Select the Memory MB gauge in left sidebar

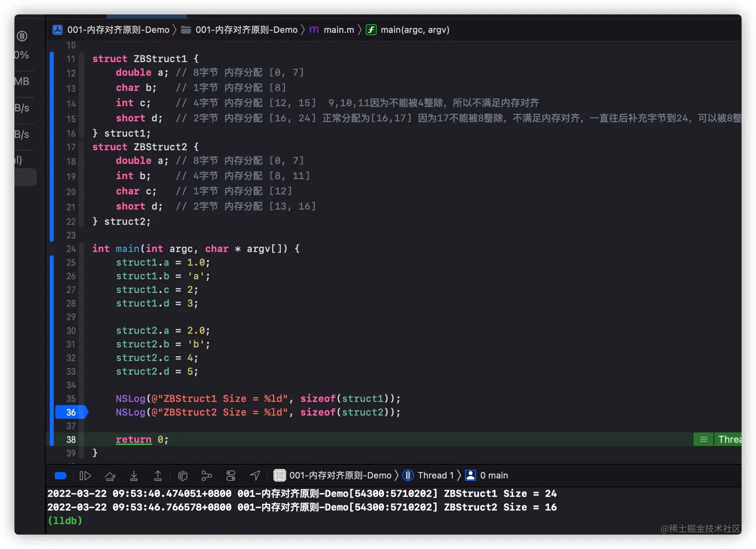pos(22,81)
